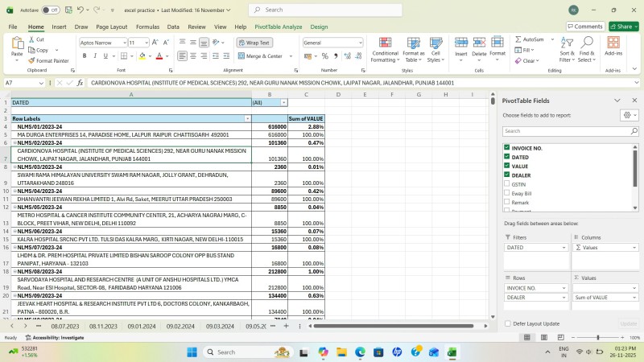
Task: Uncheck the DEALER field checkbox
Action: pos(506,175)
